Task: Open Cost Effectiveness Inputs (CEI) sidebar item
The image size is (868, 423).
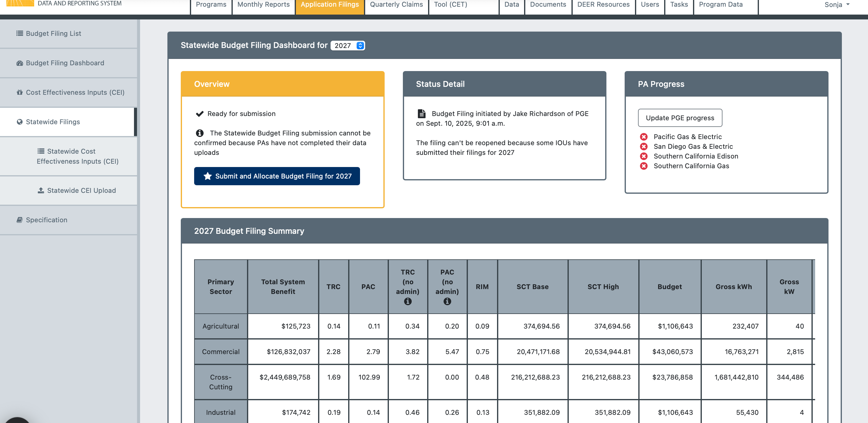Action: 68,92
